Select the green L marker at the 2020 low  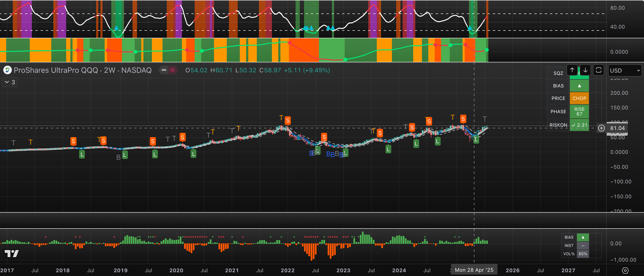193,154
